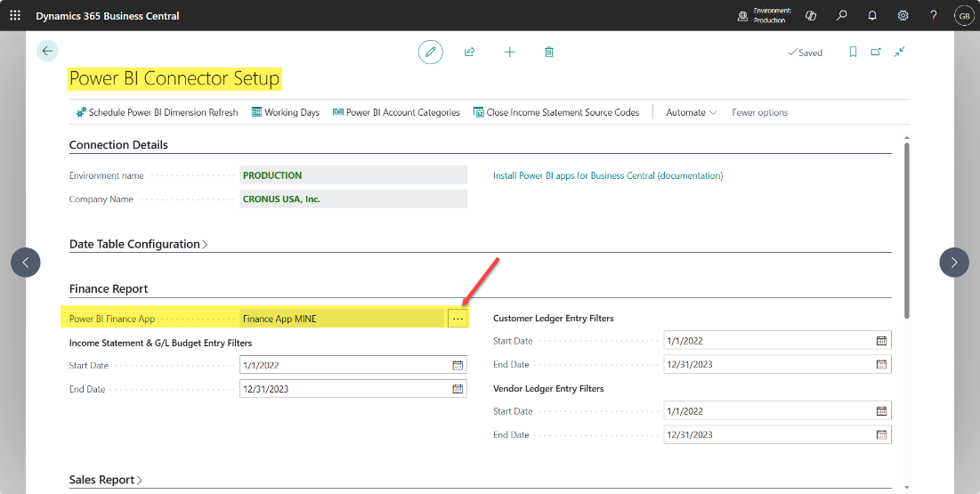The image size is (980, 494).
Task: Create a new record with plus icon
Action: (509, 52)
